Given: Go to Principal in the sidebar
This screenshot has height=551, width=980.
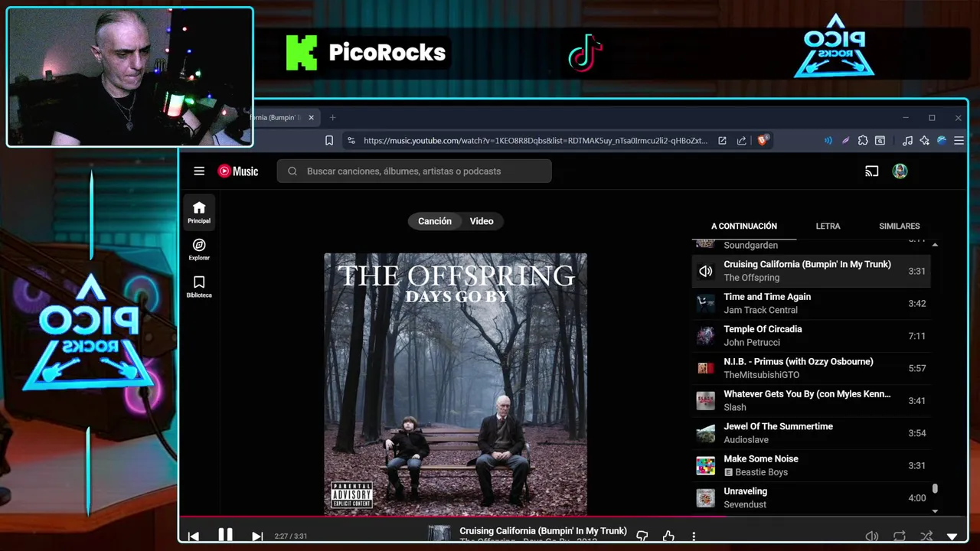Looking at the screenshot, I should [x=199, y=212].
